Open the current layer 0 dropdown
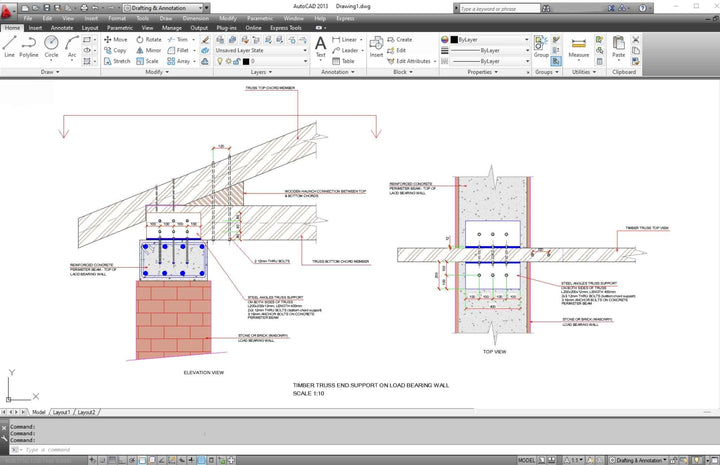The height and width of the screenshot is (465, 720). [x=261, y=61]
